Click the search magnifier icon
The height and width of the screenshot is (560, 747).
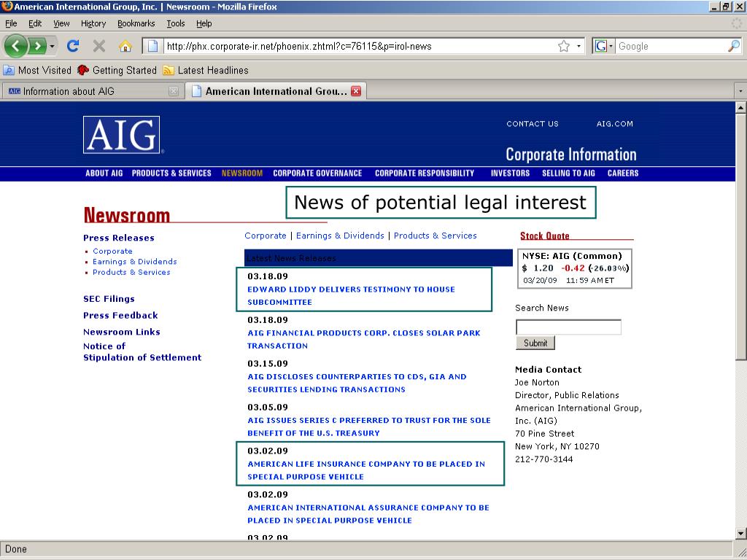[x=734, y=46]
